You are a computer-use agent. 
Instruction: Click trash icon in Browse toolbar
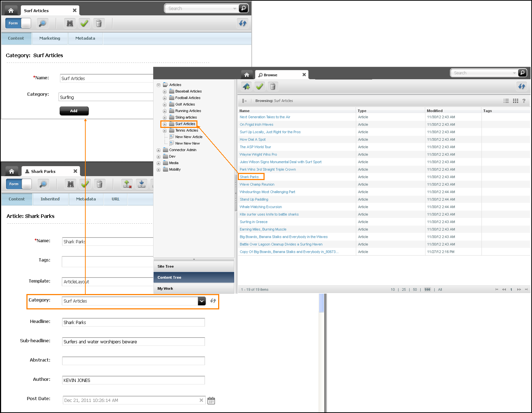point(273,86)
